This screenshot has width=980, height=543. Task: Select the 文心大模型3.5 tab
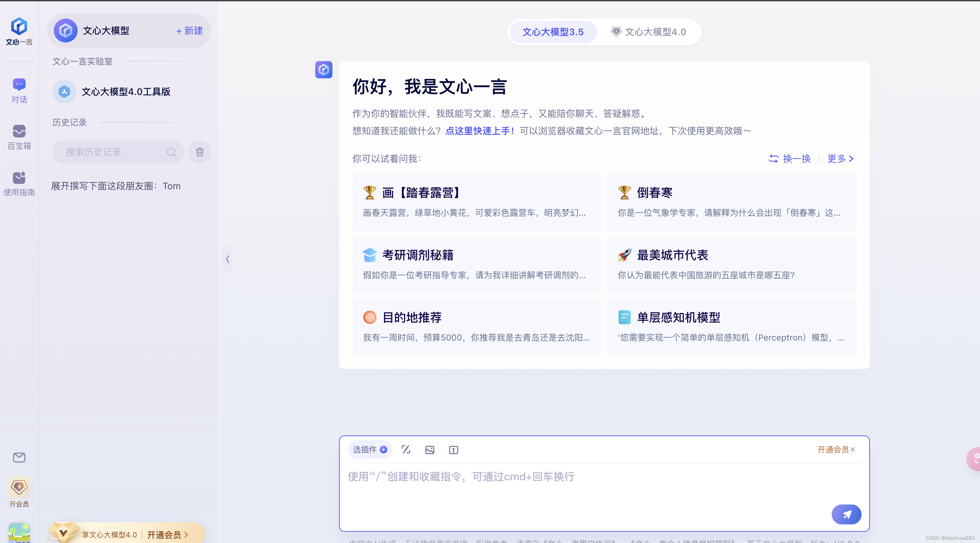tap(552, 32)
